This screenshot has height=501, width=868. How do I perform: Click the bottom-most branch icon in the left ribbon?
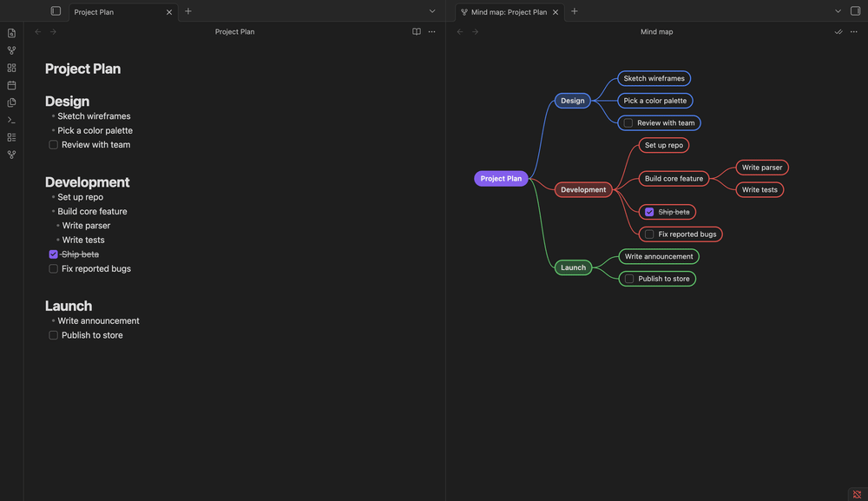[x=11, y=155]
